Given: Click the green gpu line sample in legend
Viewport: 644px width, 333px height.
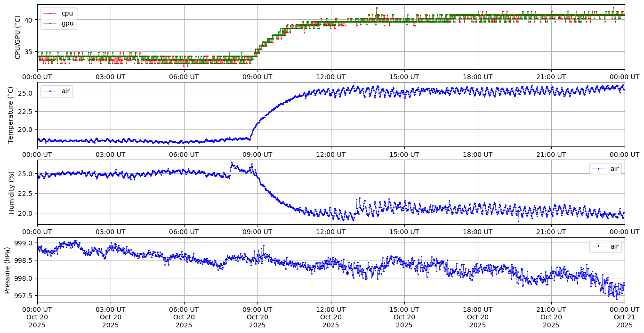Looking at the screenshot, I should [x=50, y=23].
